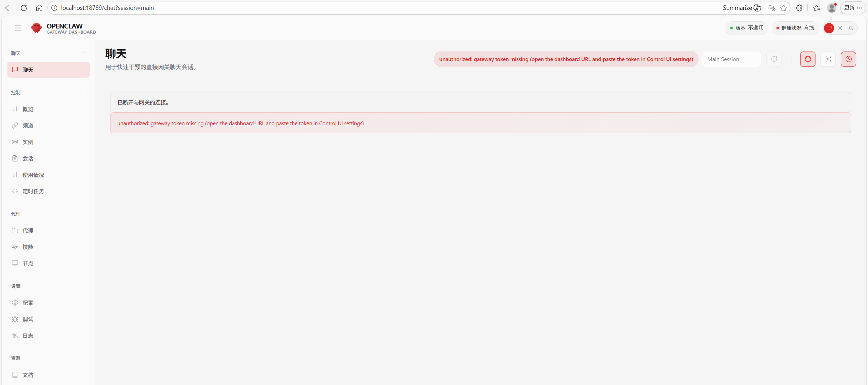The width and height of the screenshot is (868, 385).
Task: Toggle the clock icon button
Action: click(848, 59)
